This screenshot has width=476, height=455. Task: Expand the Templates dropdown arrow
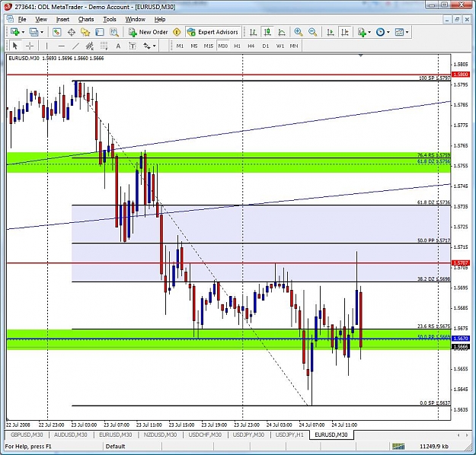click(407, 32)
